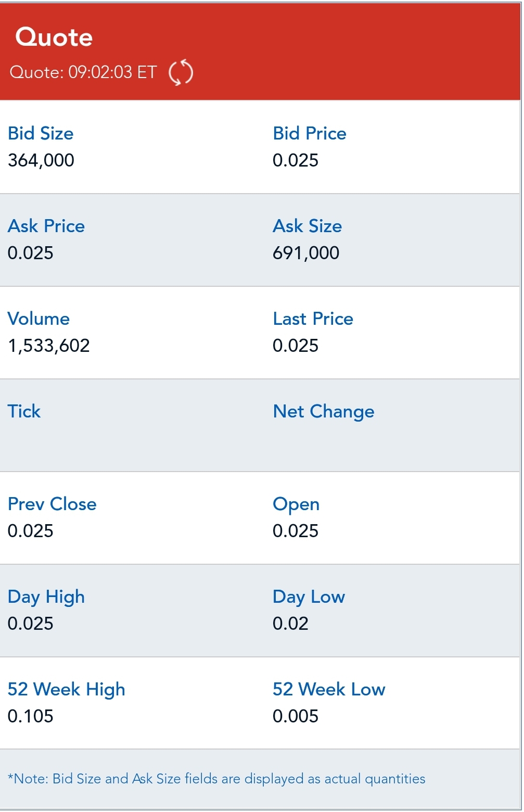Tap the Last Price label

click(x=313, y=319)
